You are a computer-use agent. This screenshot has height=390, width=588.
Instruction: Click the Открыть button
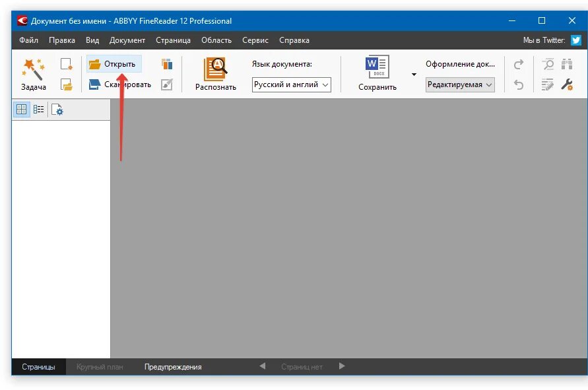pos(114,64)
